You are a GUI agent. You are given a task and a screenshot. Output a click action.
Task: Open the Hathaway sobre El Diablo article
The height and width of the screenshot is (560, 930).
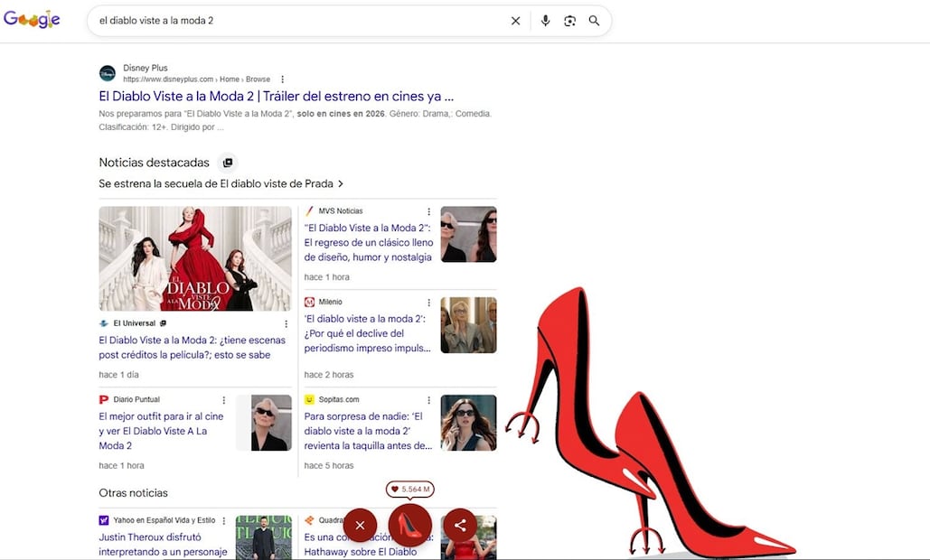(x=369, y=545)
